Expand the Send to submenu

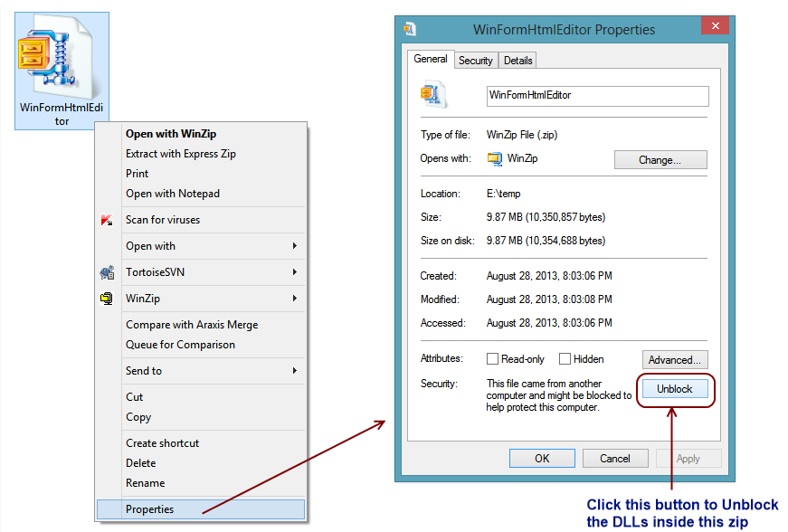(x=295, y=371)
